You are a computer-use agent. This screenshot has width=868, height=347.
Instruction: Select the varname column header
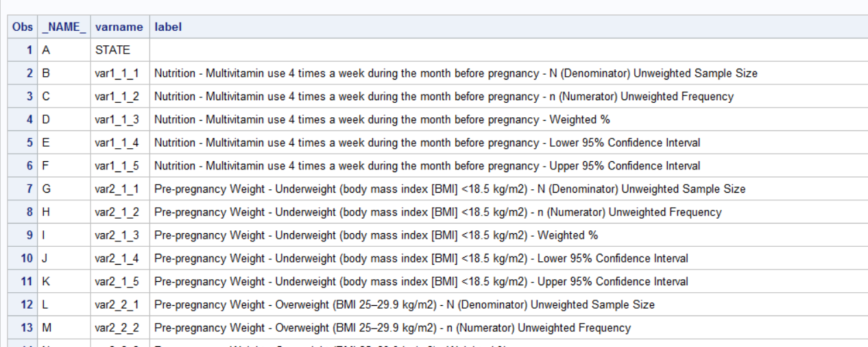click(119, 27)
